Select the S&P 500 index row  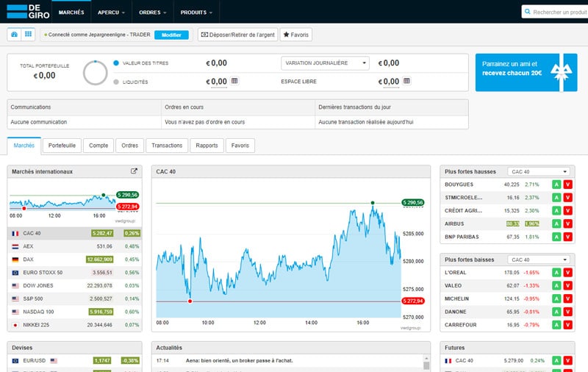point(75,299)
